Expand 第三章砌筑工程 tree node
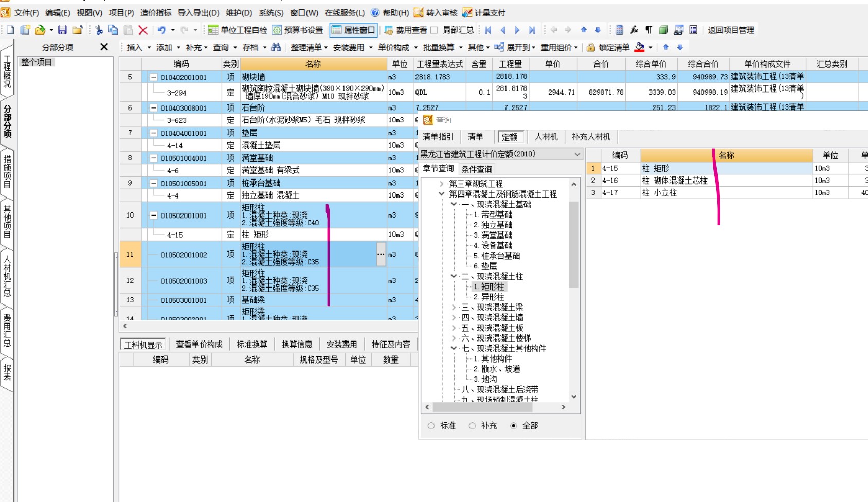This screenshot has width=868, height=502. [x=441, y=184]
